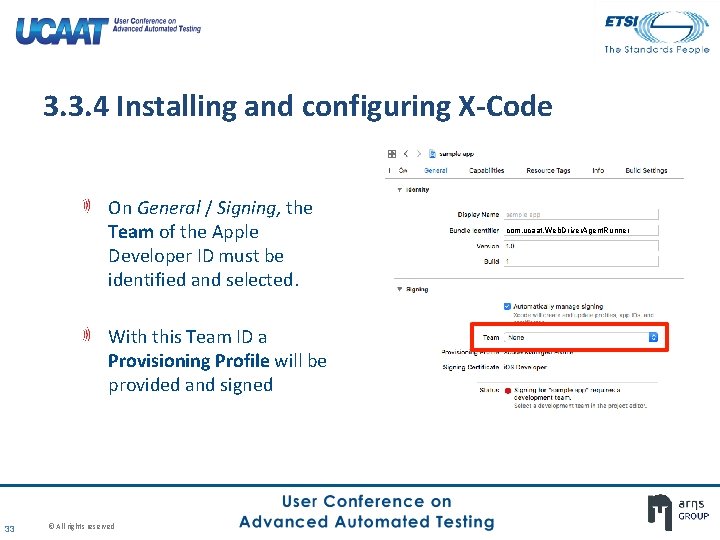Click 'The Standards People' tagline
The height and width of the screenshot is (540, 720).
657,49
